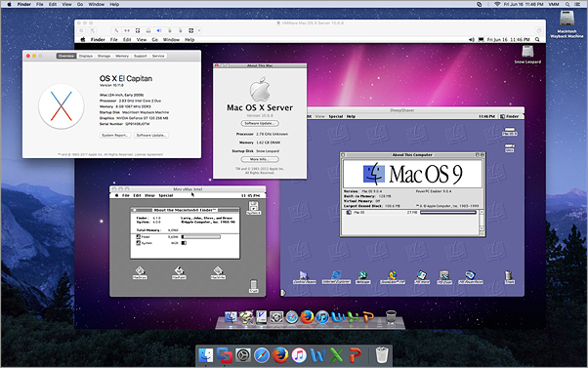Click the Snow Leopard menu bar Spotlight icon
The height and width of the screenshot is (368, 588).
537,39
